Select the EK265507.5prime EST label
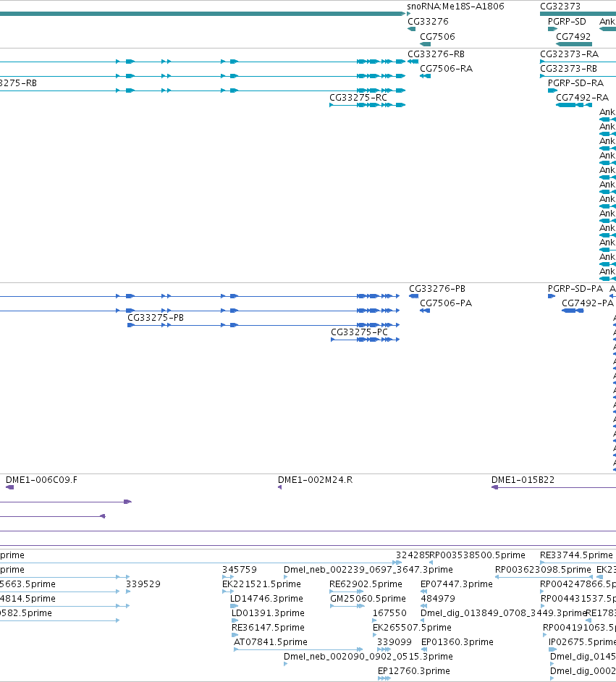 tap(412, 627)
